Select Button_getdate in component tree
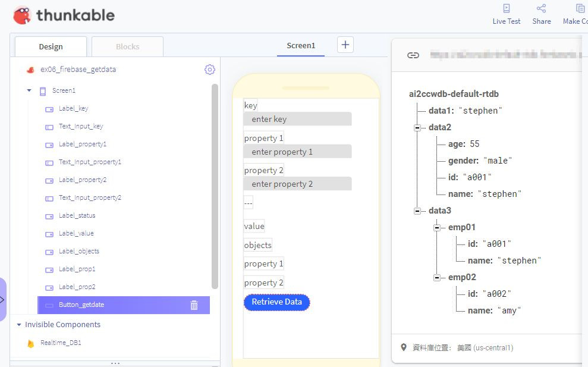This screenshot has height=367, width=588. tap(124, 305)
